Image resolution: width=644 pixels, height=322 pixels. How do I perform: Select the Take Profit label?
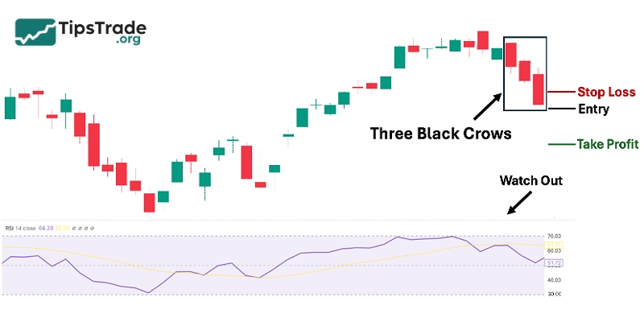[x=607, y=145]
